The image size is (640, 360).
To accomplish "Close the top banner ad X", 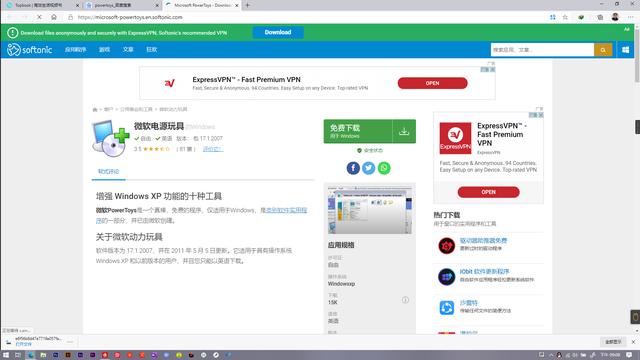I will tap(493, 70).
